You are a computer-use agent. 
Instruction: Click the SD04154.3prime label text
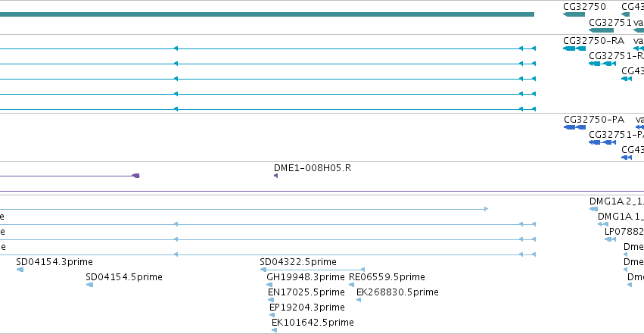pos(54,262)
